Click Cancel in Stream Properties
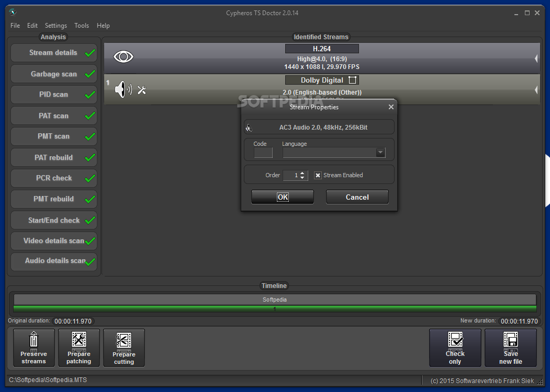This screenshot has width=550, height=392. 357,197
